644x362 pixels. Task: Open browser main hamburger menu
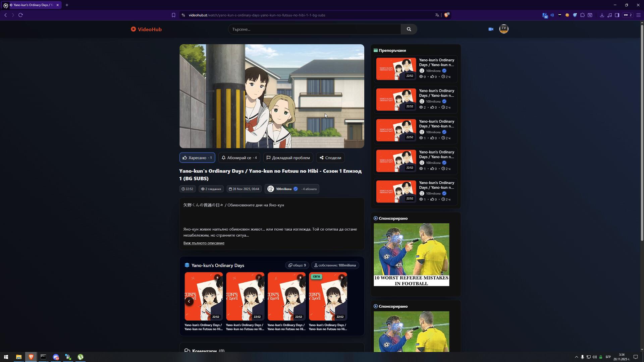pos(638,15)
